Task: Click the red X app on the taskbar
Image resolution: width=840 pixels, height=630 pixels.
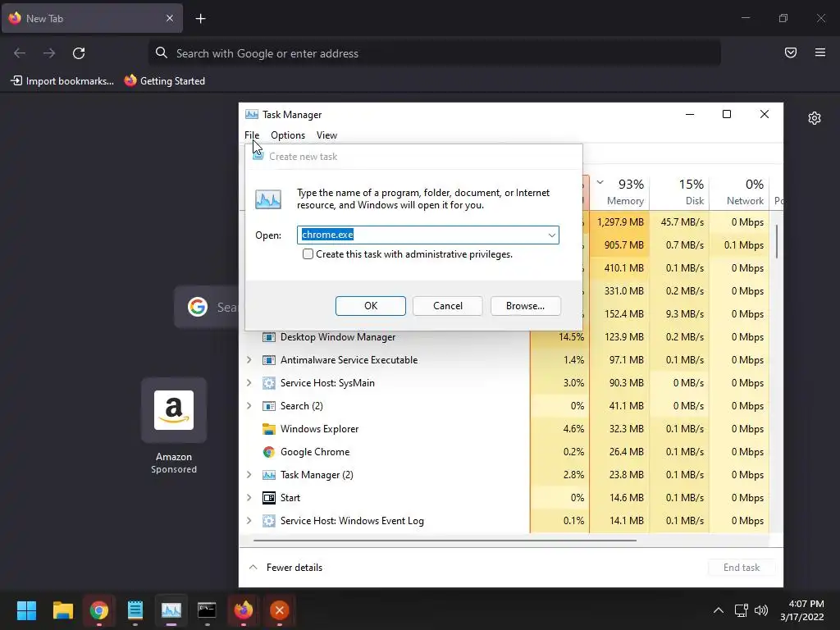Action: point(279,610)
